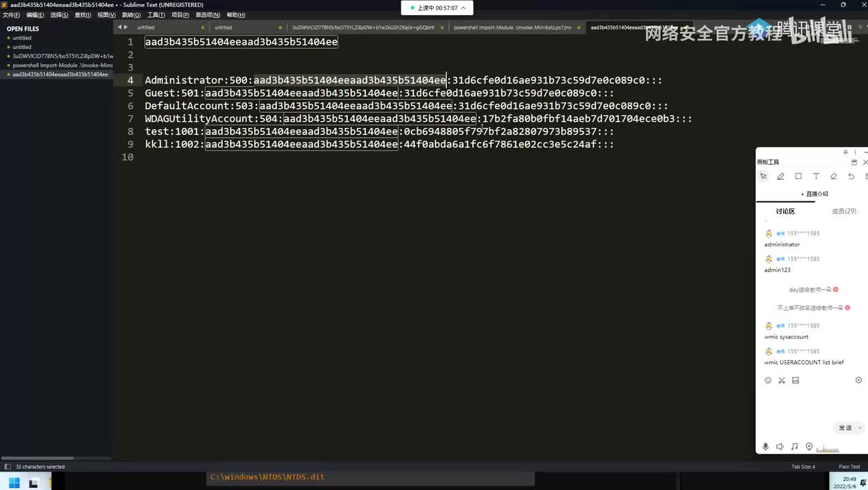The width and height of the screenshot is (868, 490).
Task: Click the image attach icon in chat
Action: pos(795,380)
